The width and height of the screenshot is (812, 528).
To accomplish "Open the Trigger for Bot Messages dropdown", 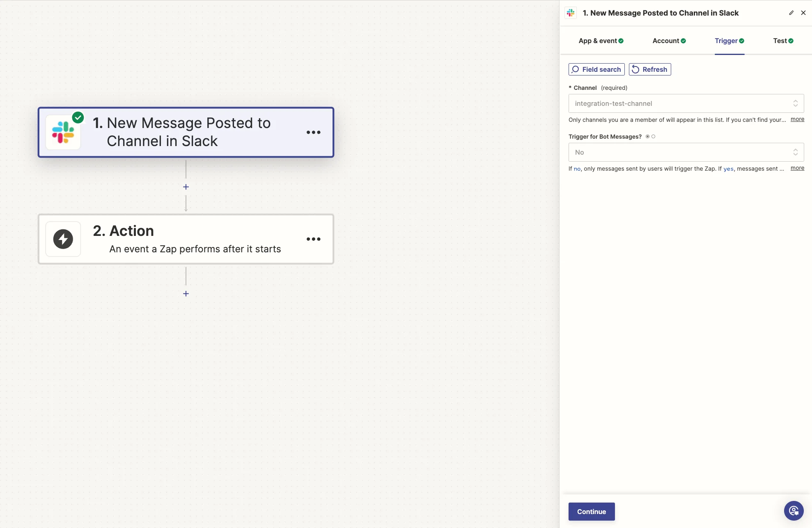I will (x=686, y=152).
